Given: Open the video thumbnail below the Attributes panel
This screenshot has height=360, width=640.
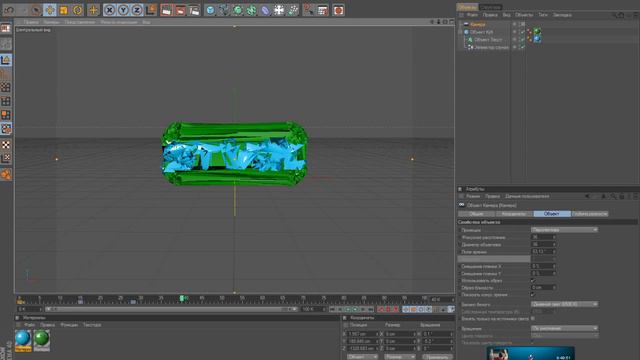Looking at the screenshot, I should coord(530,353).
